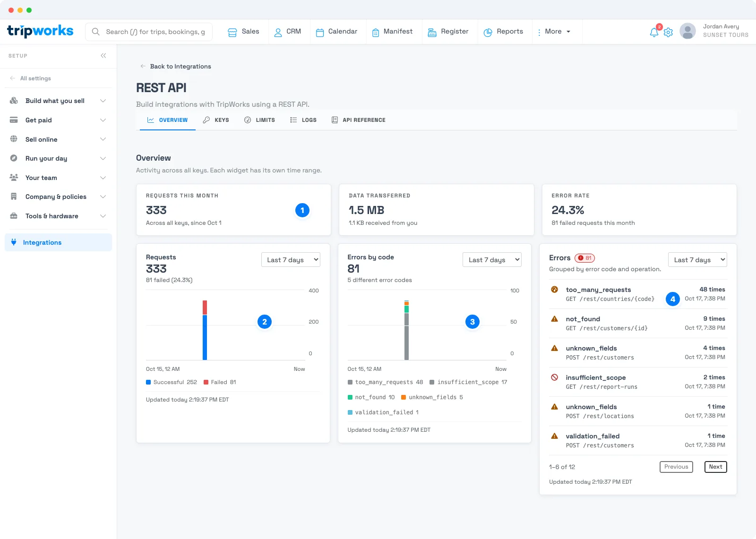Screen dimensions: 756x539
Task: Open Errors list time range dropdown
Action: 697,260
